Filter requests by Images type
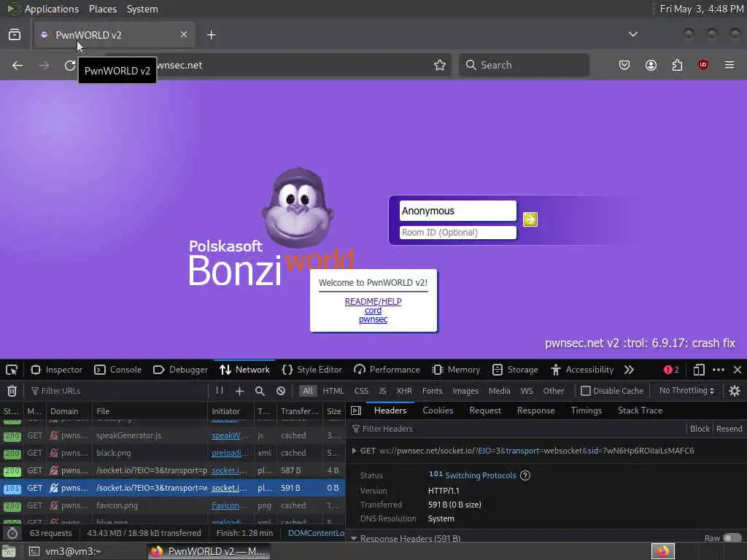 [x=465, y=391]
